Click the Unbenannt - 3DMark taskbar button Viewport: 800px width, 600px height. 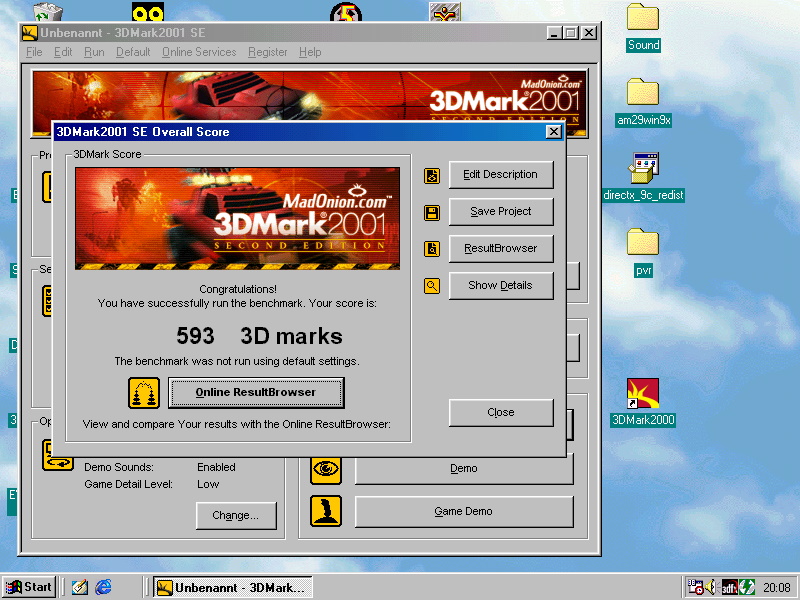(233, 588)
